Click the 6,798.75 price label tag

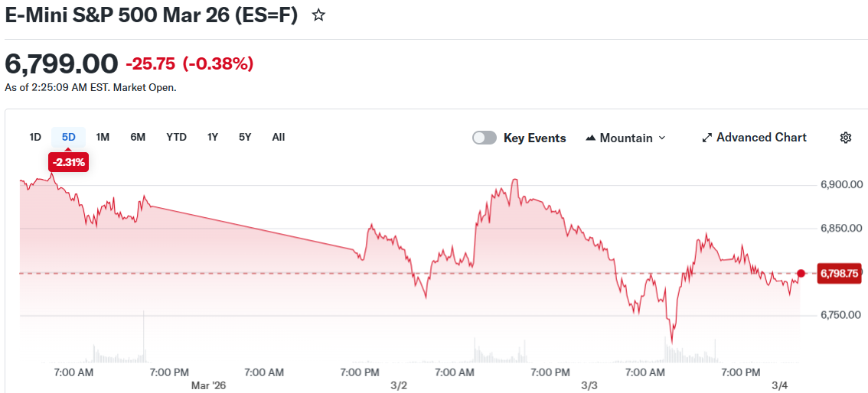click(840, 273)
